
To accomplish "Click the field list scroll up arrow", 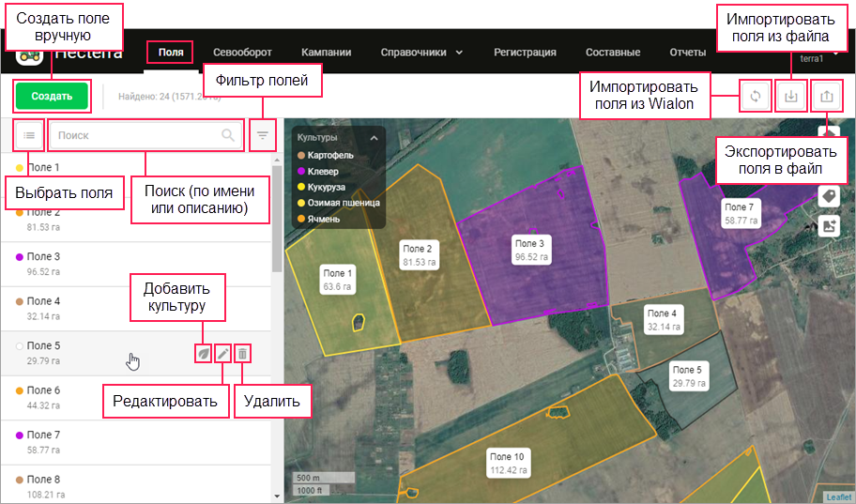I will point(277,160).
